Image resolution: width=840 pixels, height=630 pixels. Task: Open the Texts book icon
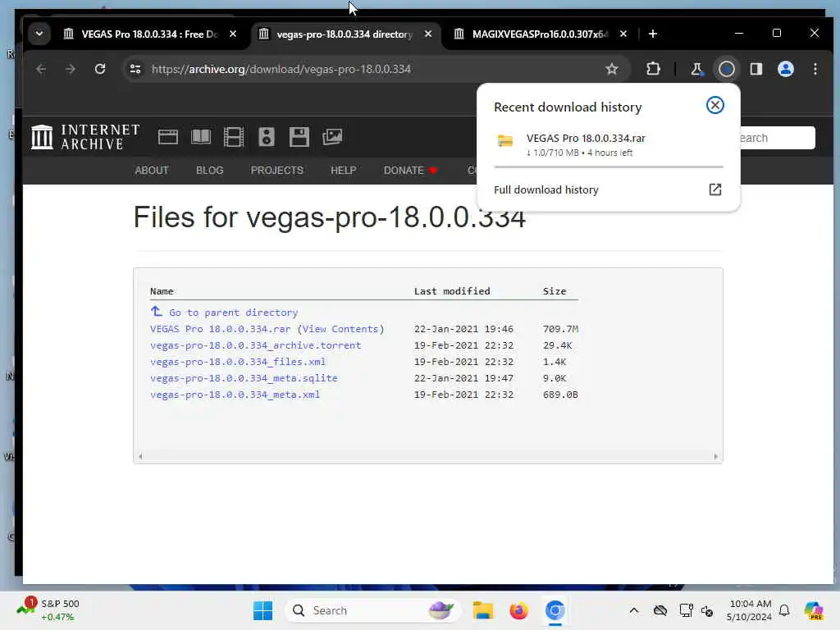point(201,137)
